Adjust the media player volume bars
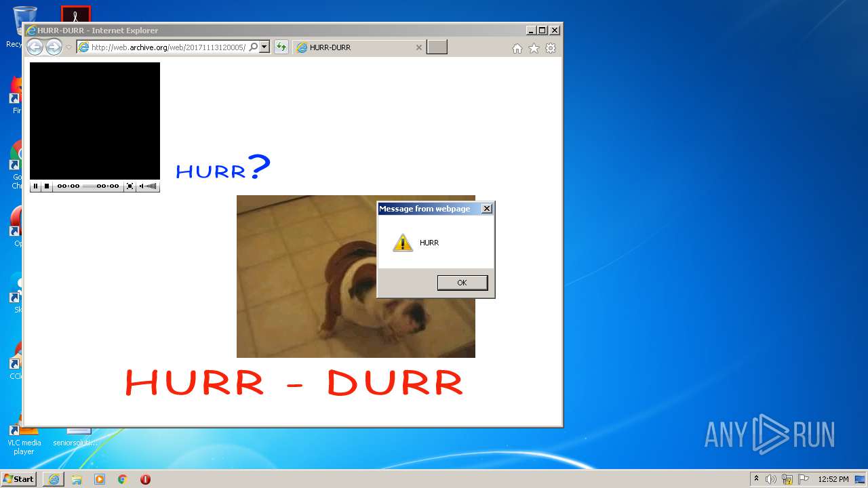This screenshot has width=868, height=488. 151,186
